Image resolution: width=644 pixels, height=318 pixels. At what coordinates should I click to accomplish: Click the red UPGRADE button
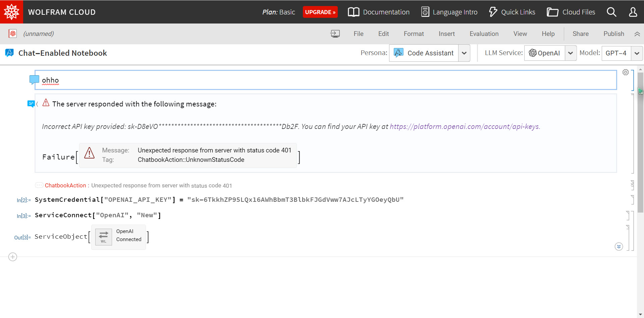click(x=320, y=12)
